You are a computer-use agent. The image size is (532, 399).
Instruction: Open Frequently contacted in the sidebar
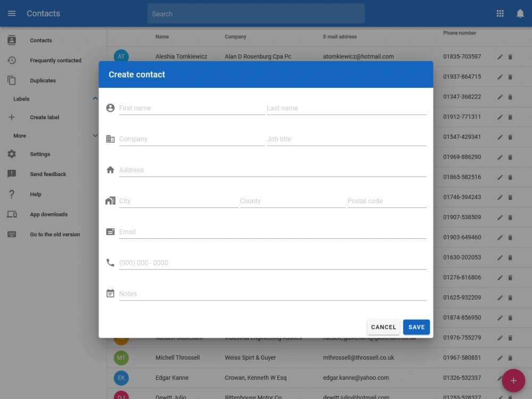[56, 61]
